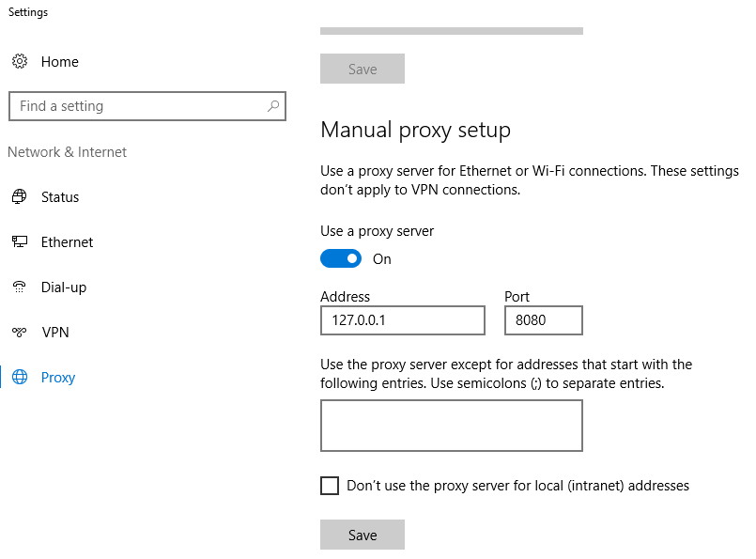
Task: Open the VPN settings page
Action: (x=55, y=333)
